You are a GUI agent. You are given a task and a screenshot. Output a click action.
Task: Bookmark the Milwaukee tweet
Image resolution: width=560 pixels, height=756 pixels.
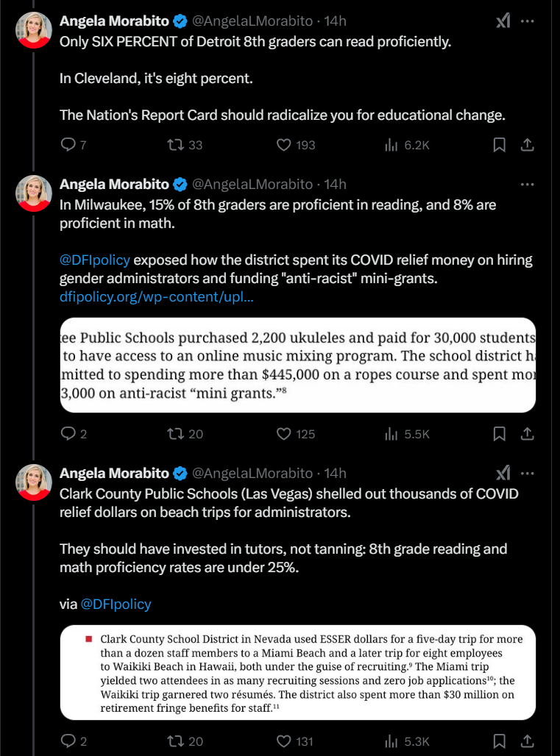coord(499,434)
